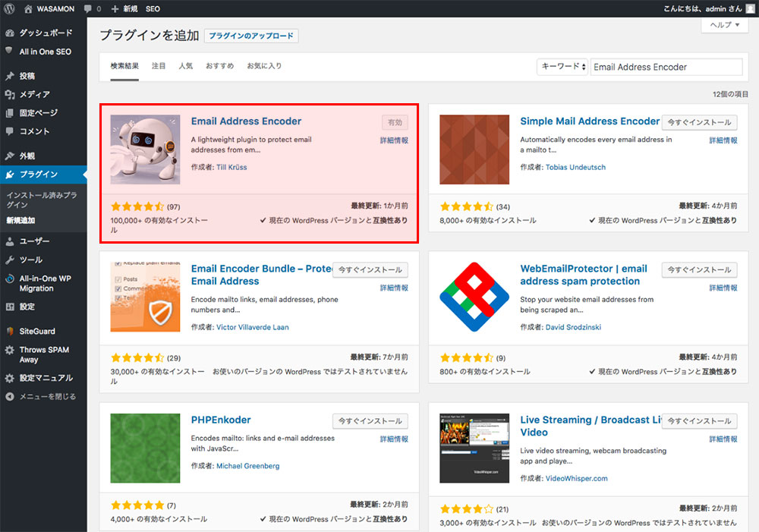Open the SiteGuard shield icon
Viewport: 759px width, 532px height.
pyautogui.click(x=10, y=331)
